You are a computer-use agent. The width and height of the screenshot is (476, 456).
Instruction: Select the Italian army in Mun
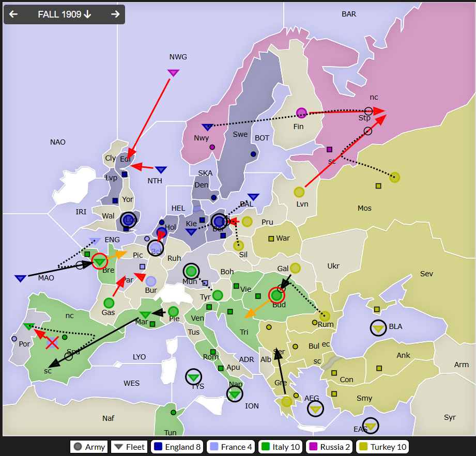(x=191, y=271)
